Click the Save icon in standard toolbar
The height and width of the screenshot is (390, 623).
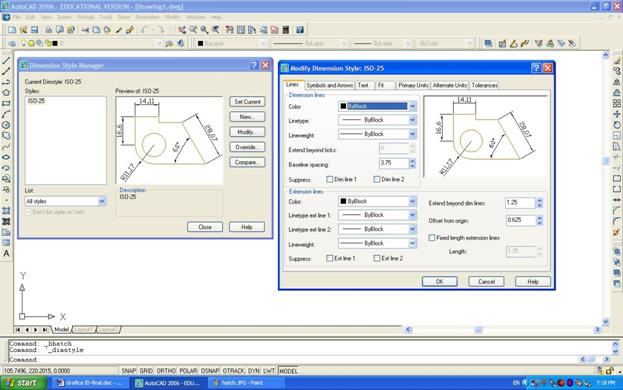click(35, 30)
